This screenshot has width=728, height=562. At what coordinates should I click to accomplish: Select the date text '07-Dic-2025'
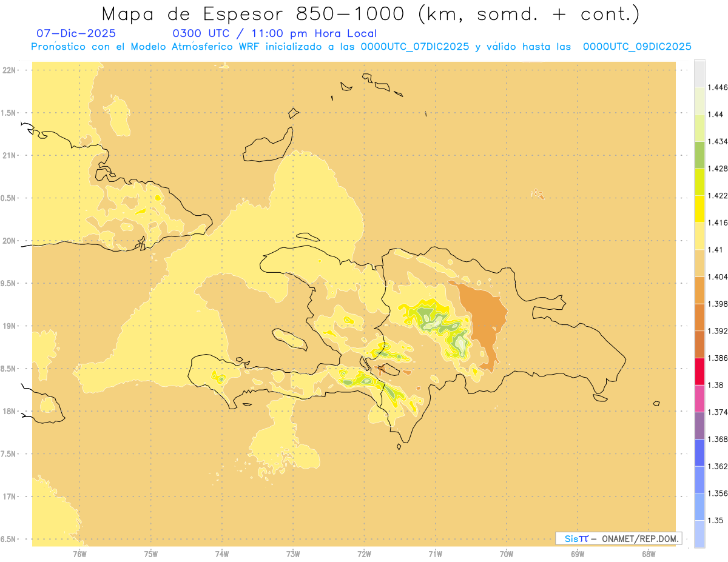tap(76, 33)
